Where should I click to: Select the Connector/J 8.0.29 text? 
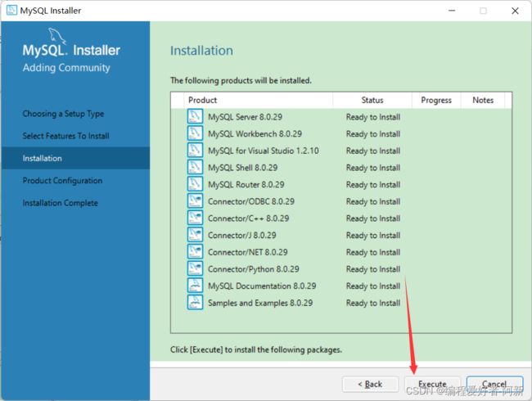(242, 235)
